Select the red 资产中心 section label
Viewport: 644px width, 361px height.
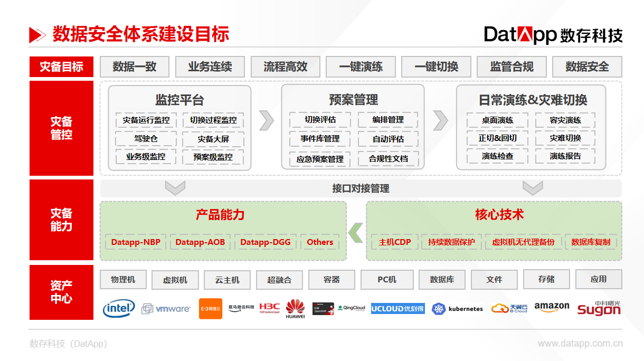click(61, 292)
